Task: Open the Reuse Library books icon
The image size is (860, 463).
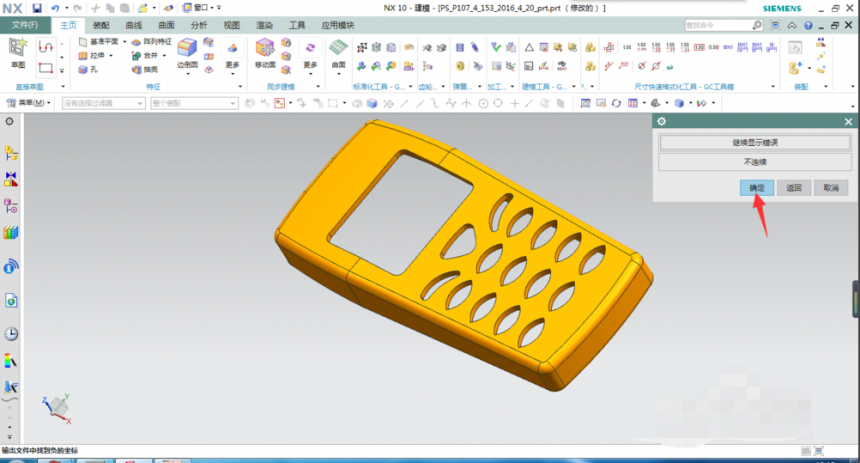Action: coord(10,233)
